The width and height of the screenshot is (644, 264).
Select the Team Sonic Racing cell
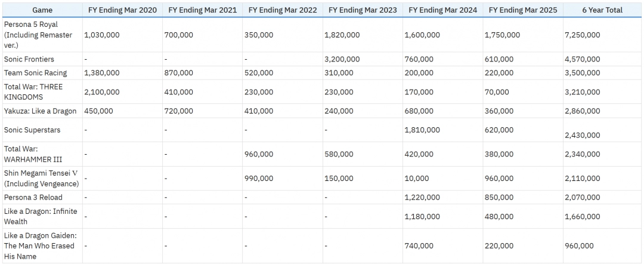pos(35,73)
